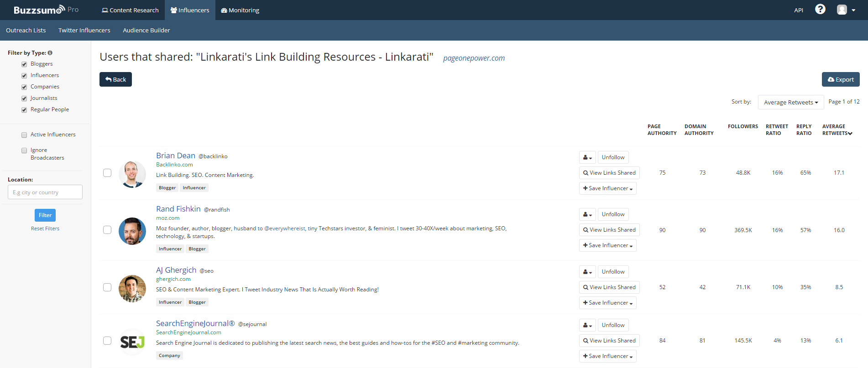The image size is (868, 368).
Task: Enable the Active Influencers checkbox
Action: [x=24, y=135]
